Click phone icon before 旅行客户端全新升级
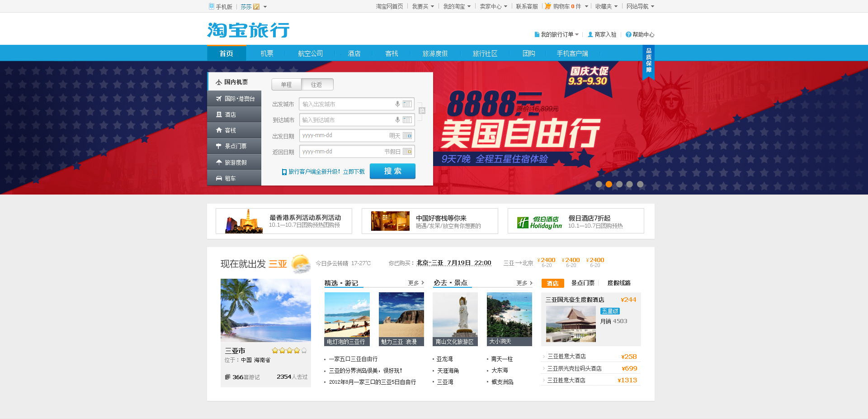Image resolution: width=868 pixels, height=419 pixels. (x=284, y=172)
